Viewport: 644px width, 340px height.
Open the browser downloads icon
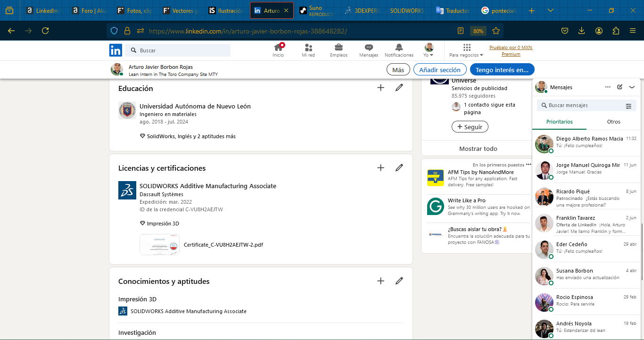click(581, 31)
